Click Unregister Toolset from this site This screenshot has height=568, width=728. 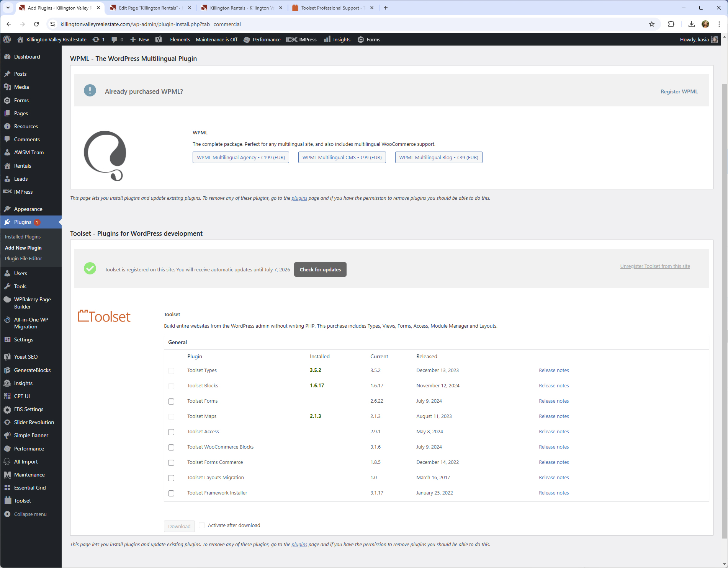655,266
